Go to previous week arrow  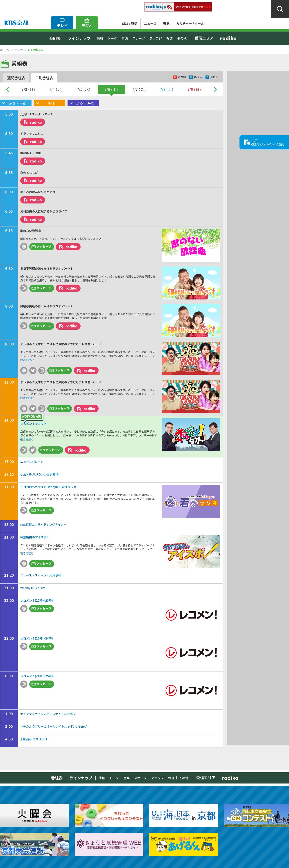tap(7, 89)
